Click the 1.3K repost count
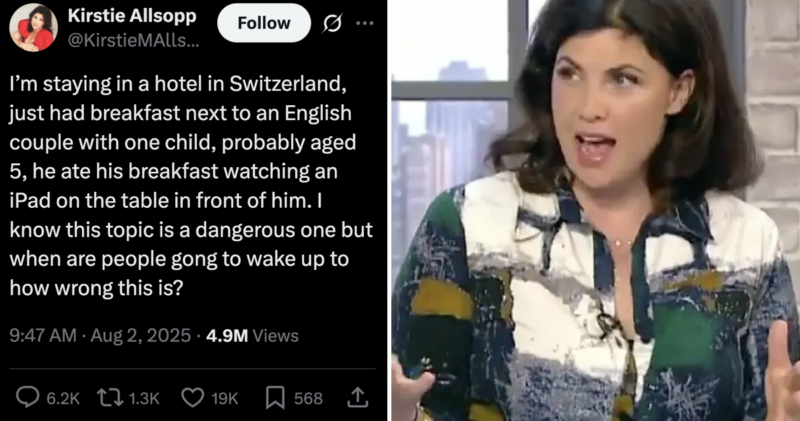The width and height of the screenshot is (800, 421). point(144,399)
